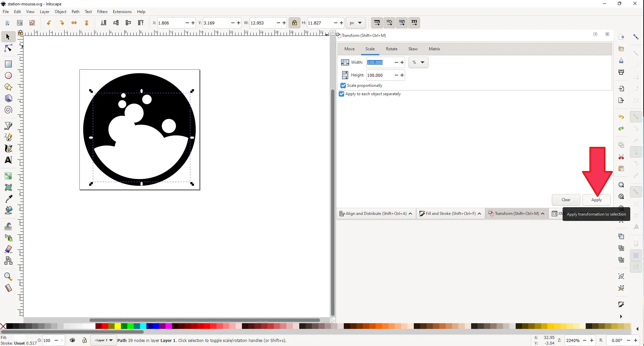Screen dimensions: 644x346
Task: Click the Zoom magnifier tool
Action: coord(8,277)
